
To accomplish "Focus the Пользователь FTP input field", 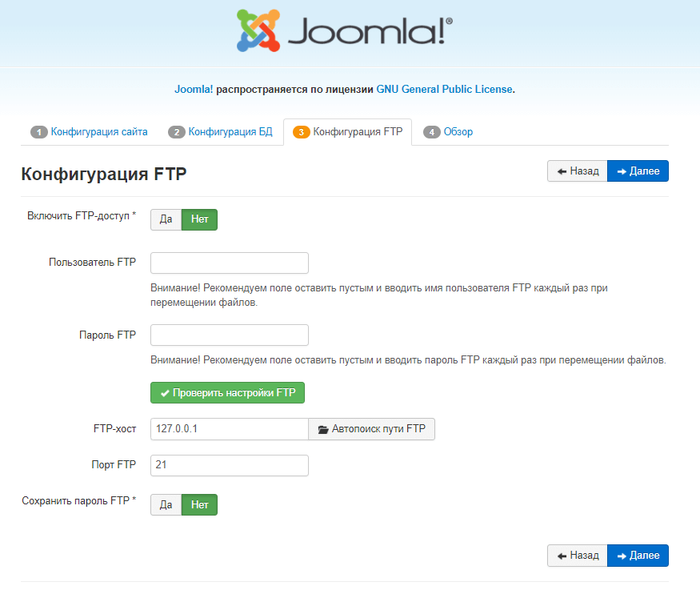I will coord(230,263).
